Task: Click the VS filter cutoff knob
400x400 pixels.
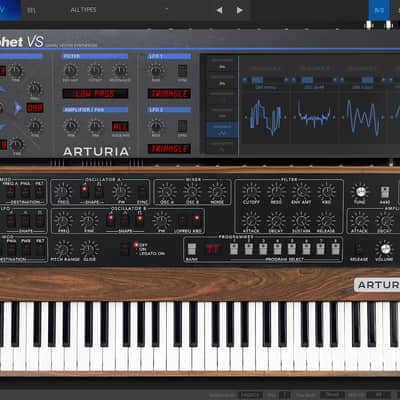Action: click(x=95, y=70)
